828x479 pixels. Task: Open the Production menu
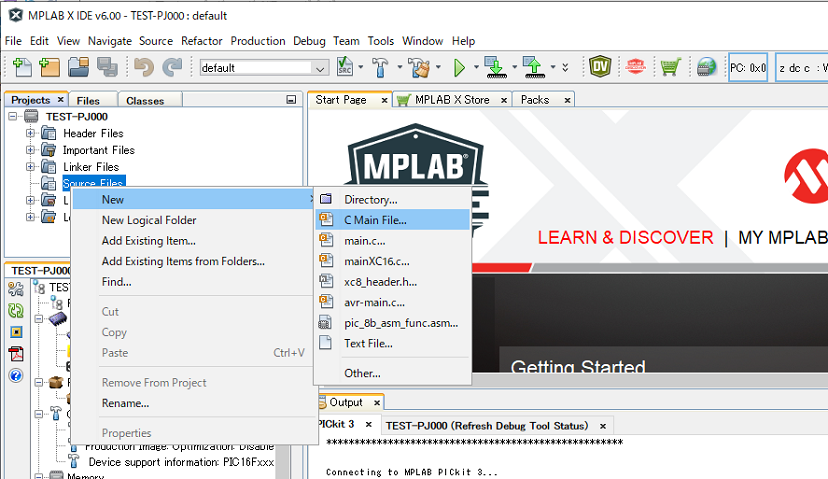coord(258,41)
